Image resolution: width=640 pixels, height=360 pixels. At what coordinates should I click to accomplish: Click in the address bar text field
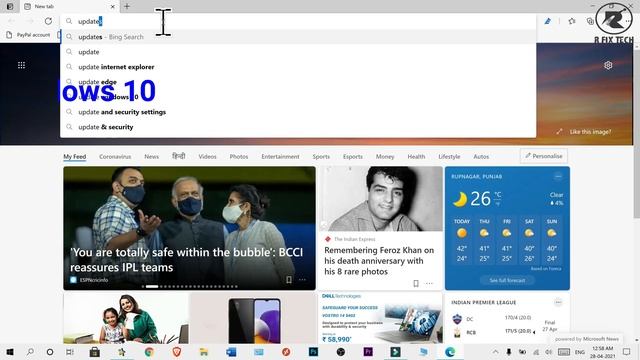(298, 21)
